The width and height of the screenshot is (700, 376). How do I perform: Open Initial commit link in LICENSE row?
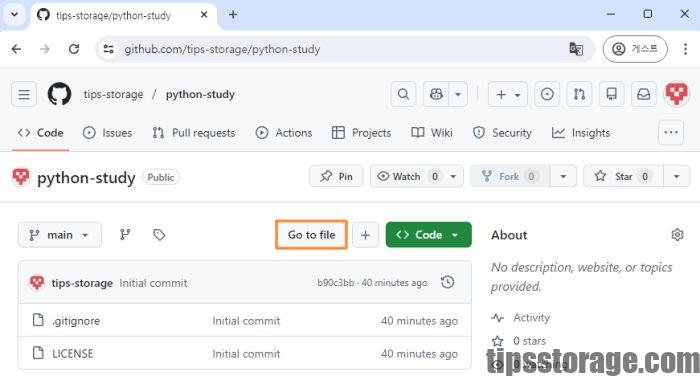(246, 354)
